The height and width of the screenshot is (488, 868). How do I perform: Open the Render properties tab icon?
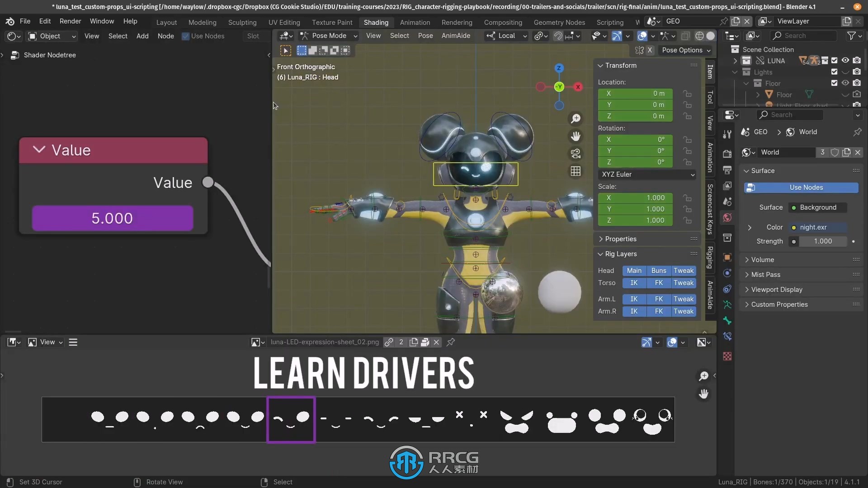pos(727,154)
